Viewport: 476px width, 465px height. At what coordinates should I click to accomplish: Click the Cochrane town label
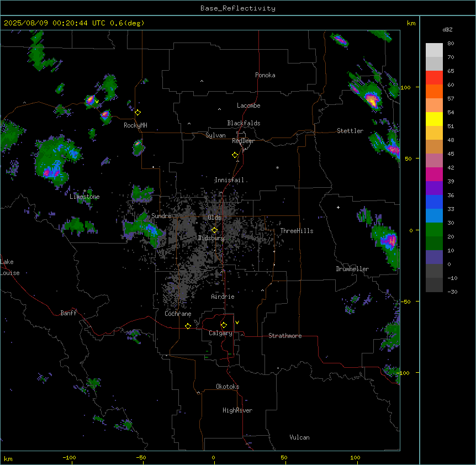click(178, 314)
